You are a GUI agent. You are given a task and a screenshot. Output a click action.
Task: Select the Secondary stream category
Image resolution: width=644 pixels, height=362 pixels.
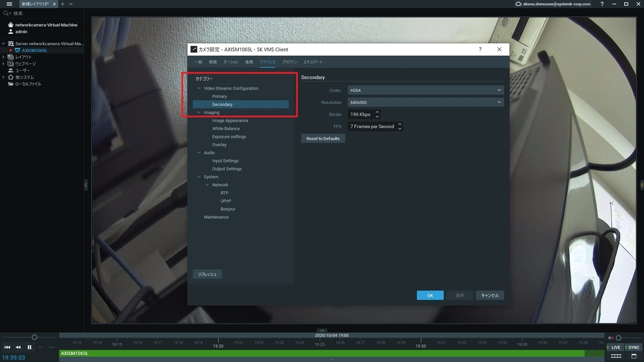(240, 105)
